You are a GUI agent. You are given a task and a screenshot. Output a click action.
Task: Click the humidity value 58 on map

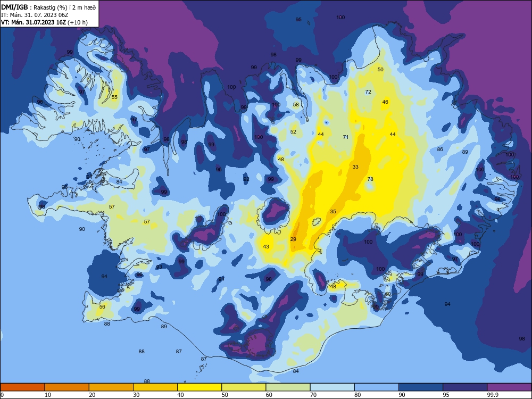coord(296,104)
